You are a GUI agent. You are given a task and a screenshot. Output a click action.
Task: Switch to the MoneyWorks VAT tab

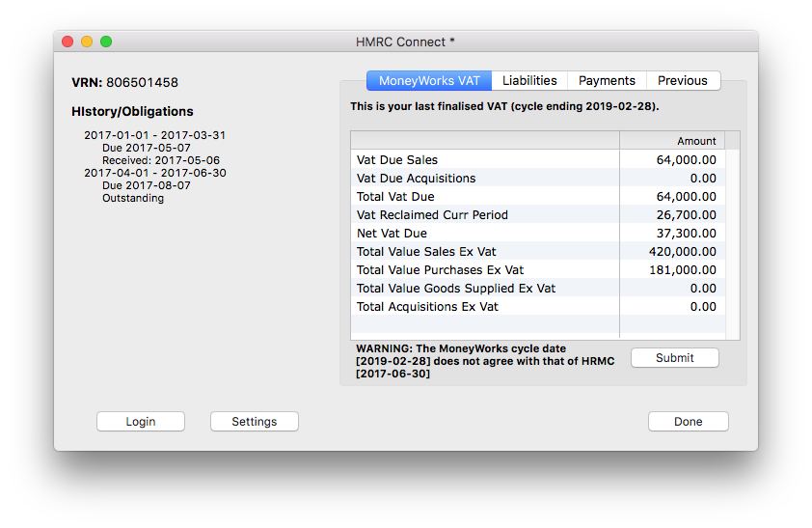click(x=429, y=81)
